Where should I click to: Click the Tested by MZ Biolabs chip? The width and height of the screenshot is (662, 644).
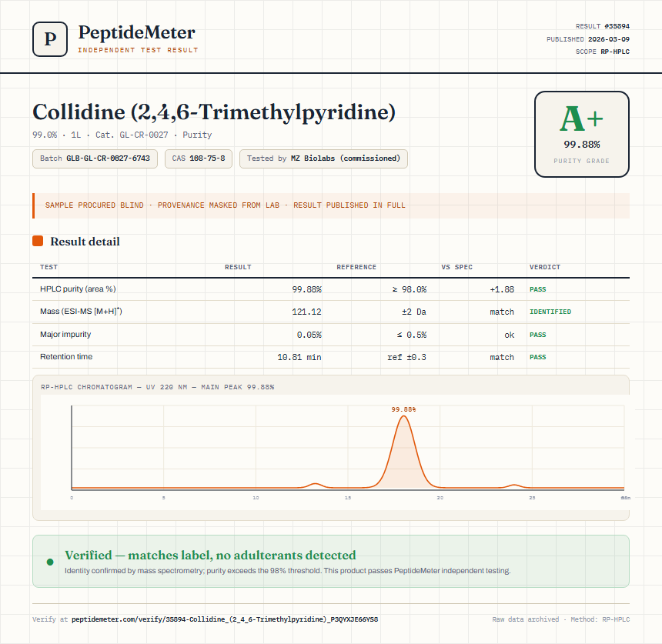323,158
